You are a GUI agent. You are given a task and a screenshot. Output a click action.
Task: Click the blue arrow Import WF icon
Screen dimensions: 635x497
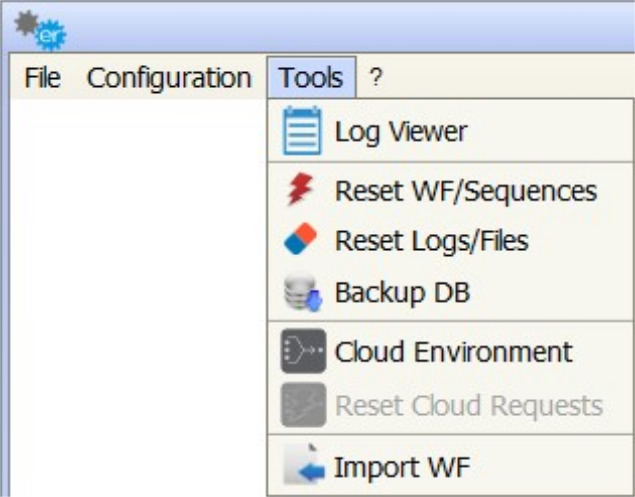301,466
